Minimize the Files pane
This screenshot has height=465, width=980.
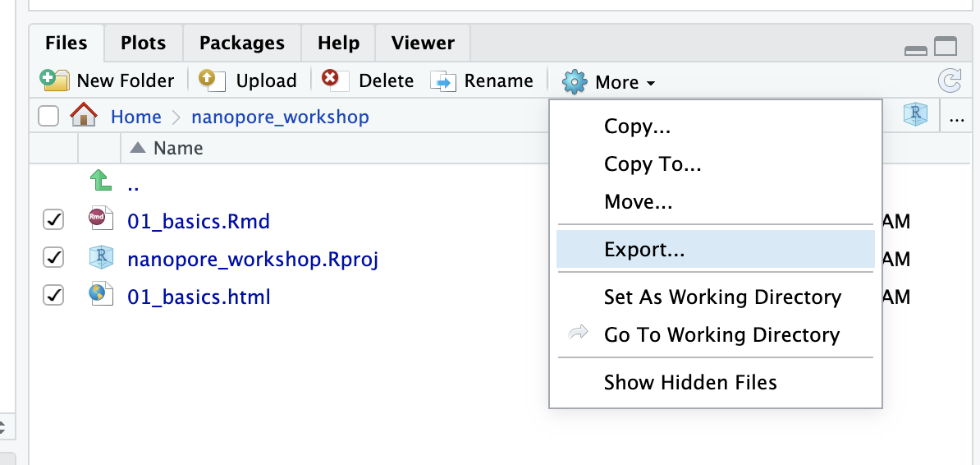tap(916, 49)
